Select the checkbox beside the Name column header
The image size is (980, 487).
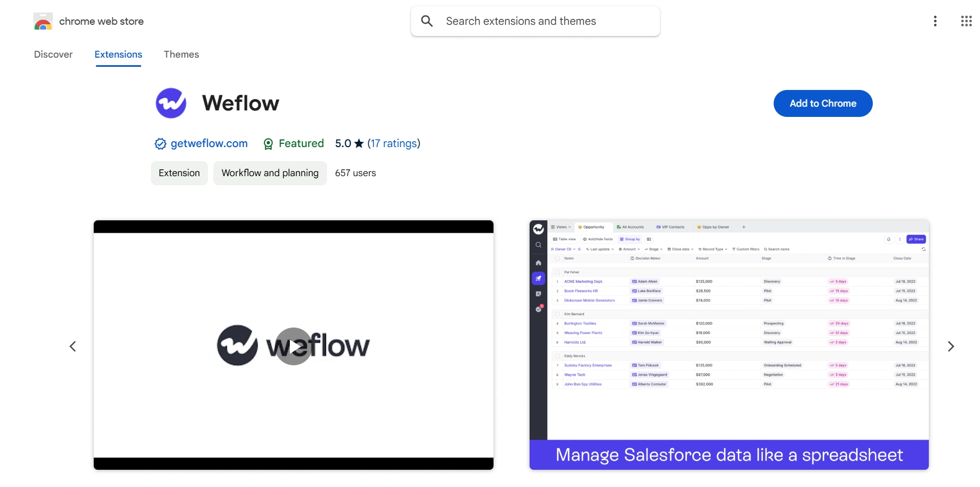pyautogui.click(x=558, y=258)
